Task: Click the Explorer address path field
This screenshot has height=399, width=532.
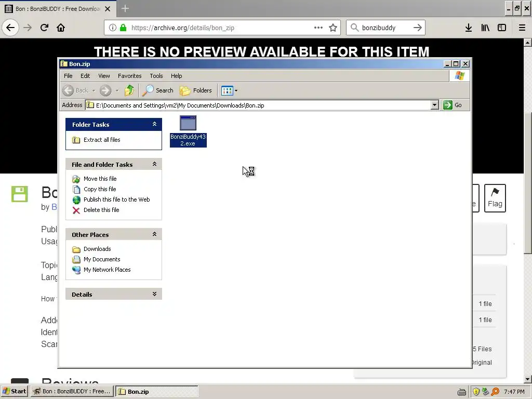Action: click(x=258, y=105)
